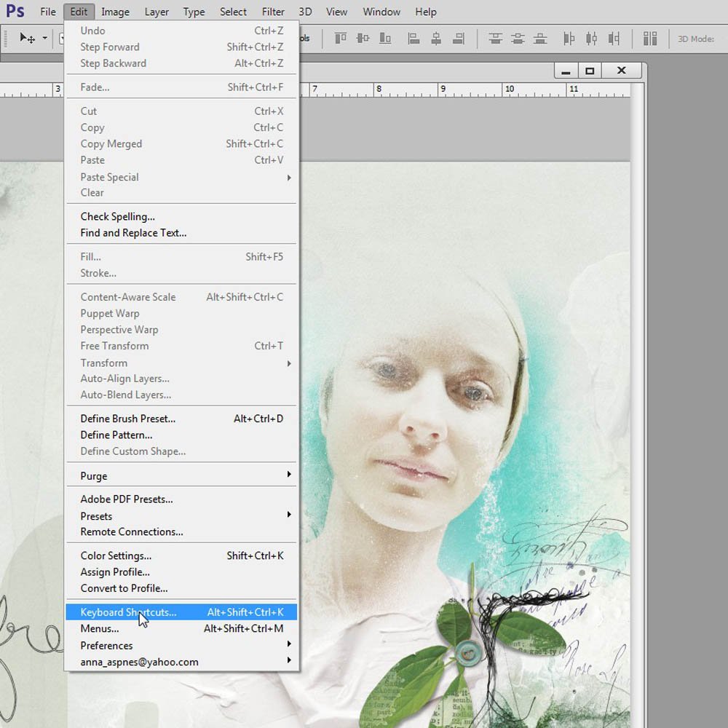Expand the Paste Special submenu arrow
The image size is (728, 728).
289,178
